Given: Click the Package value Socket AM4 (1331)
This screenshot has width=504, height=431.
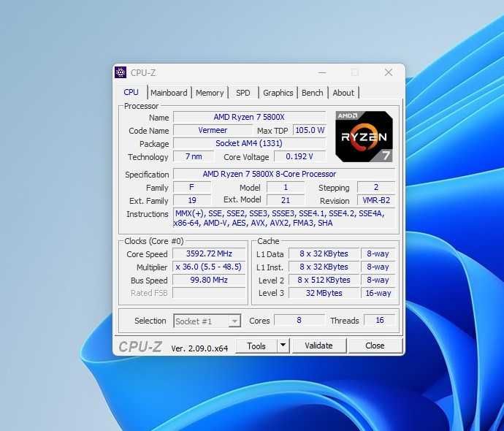Looking at the screenshot, I should click(x=249, y=143).
